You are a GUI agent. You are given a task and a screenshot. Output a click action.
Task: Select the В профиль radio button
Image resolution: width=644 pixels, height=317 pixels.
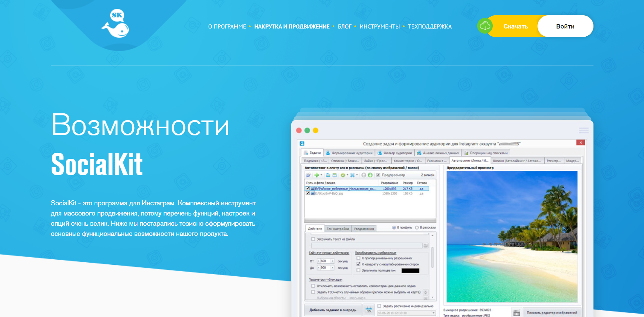click(394, 227)
